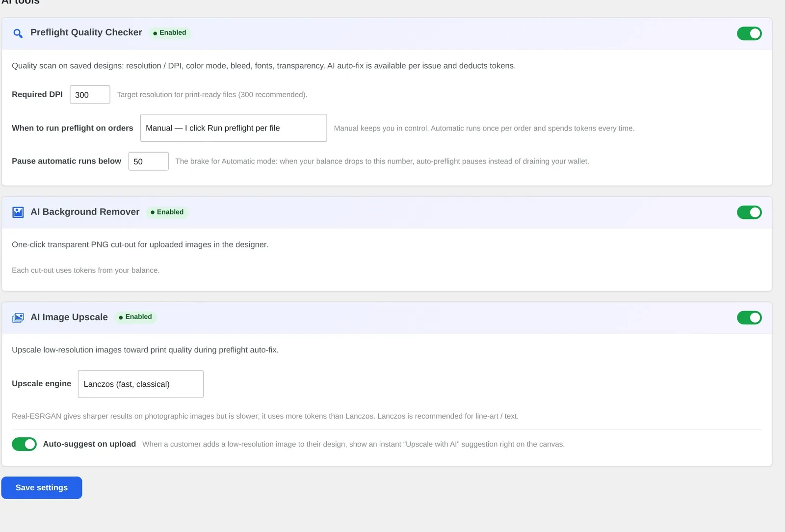Click 'The brake for Automatic mode' hint text
Image resolution: width=785 pixels, height=532 pixels.
(x=382, y=161)
